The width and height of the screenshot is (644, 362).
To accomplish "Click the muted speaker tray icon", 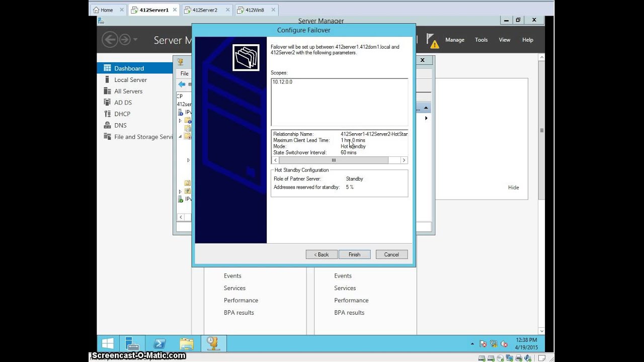I will 504,344.
